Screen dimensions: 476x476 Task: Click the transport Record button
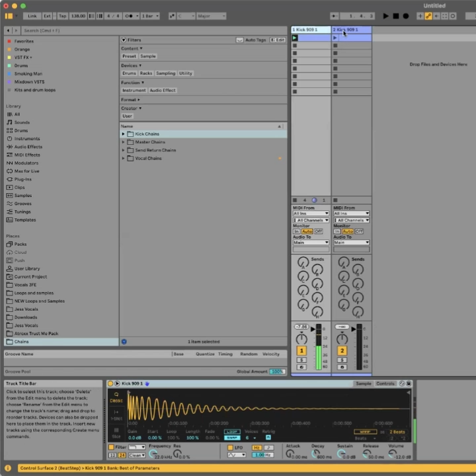[405, 16]
